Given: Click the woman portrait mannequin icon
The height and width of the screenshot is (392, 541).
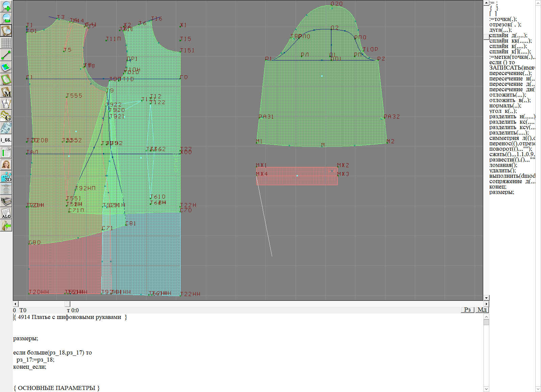Looking at the screenshot, I should click(x=6, y=165).
